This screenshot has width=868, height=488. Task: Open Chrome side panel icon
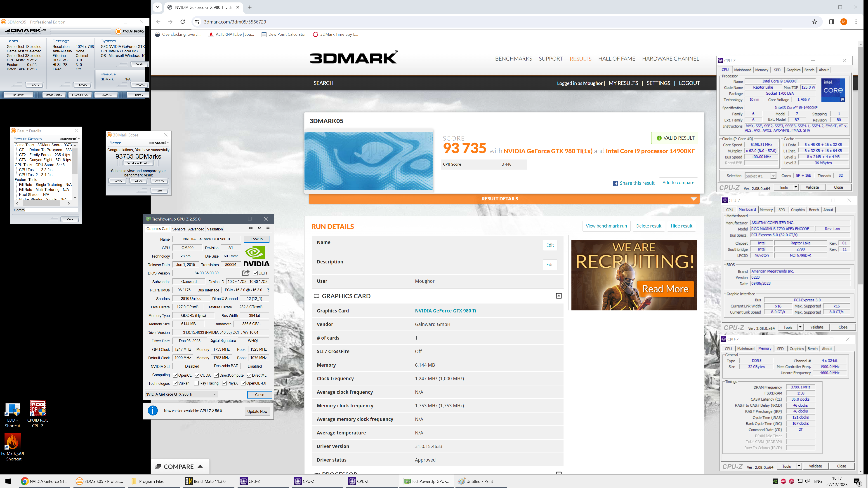click(x=831, y=21)
